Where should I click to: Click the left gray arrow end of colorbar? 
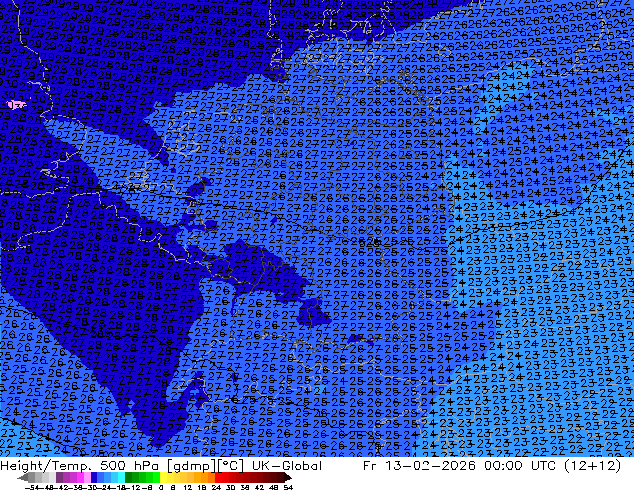tap(23, 477)
